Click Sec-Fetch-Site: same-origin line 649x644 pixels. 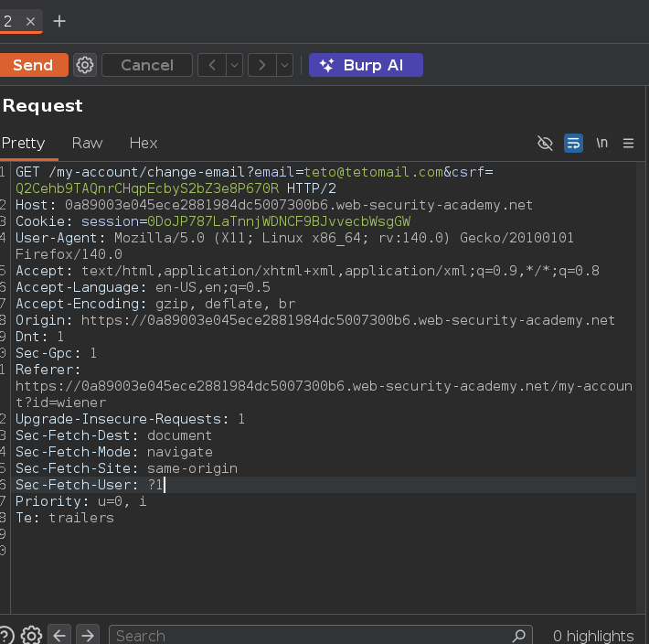coord(126,468)
